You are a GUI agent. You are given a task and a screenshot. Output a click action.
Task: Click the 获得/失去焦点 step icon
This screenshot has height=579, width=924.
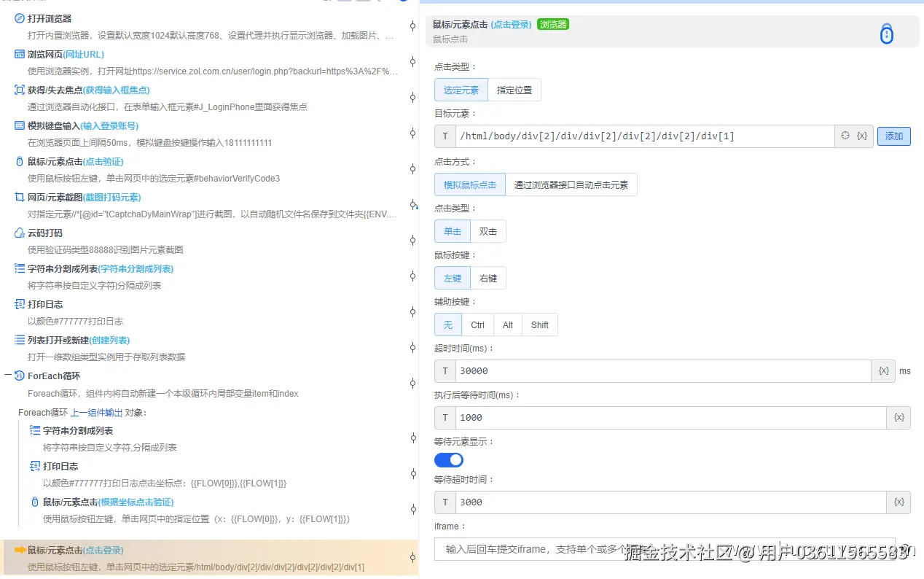(x=20, y=90)
